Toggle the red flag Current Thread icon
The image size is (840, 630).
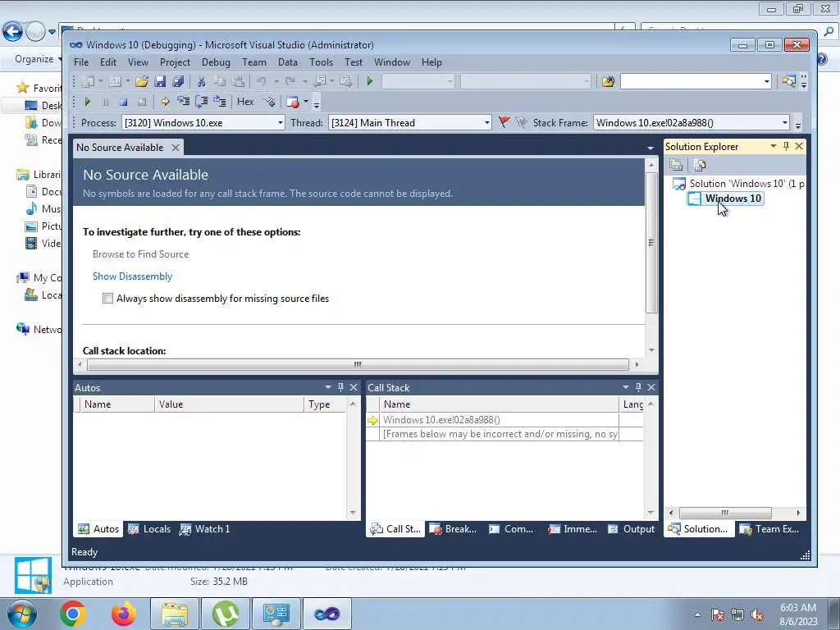click(x=504, y=123)
